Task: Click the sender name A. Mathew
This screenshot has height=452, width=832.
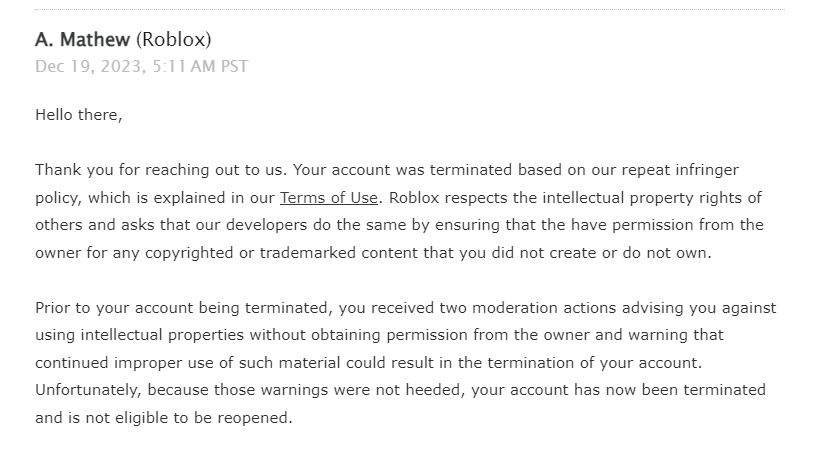Action: (82, 40)
